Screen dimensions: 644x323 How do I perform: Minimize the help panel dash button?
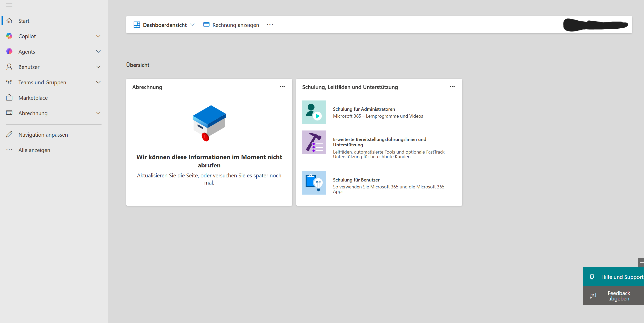[641, 262]
